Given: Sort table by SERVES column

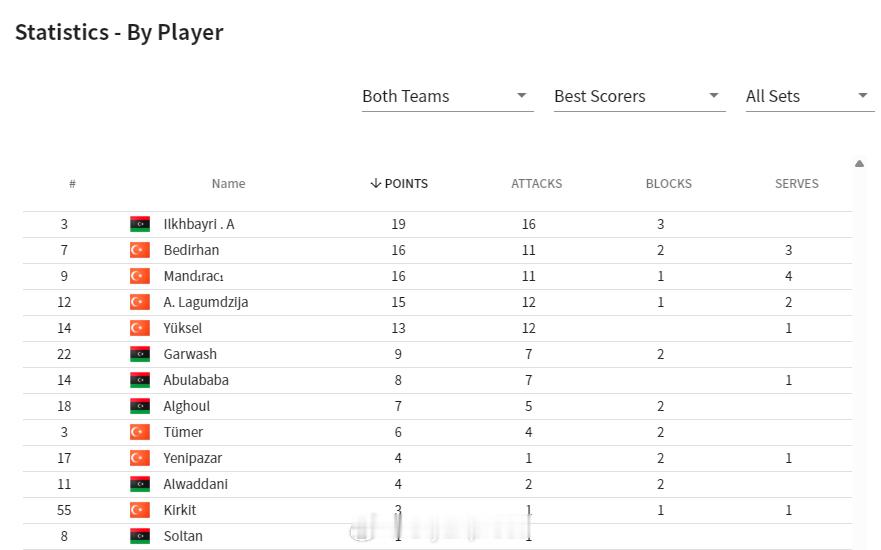Looking at the screenshot, I should [797, 184].
